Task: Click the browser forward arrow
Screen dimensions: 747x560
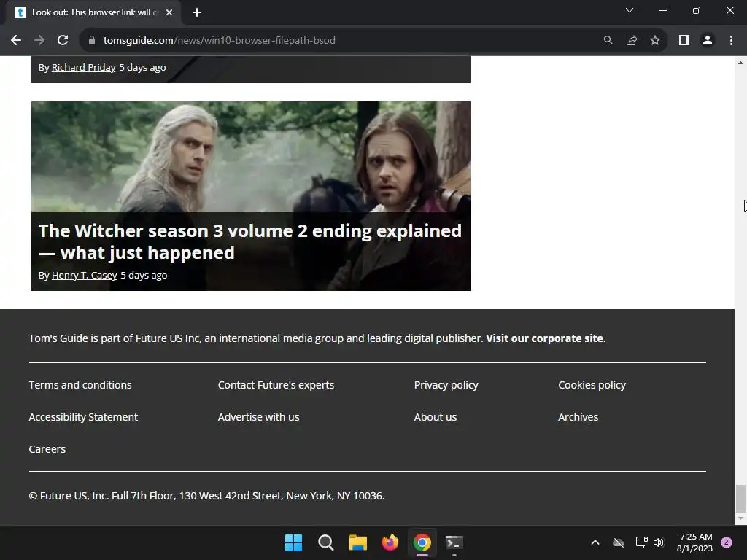Action: [39, 41]
